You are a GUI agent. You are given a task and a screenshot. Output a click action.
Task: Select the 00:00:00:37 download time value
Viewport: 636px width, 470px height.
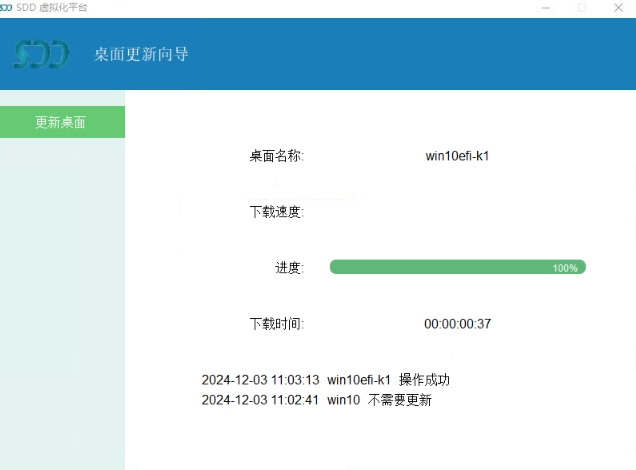pos(457,324)
